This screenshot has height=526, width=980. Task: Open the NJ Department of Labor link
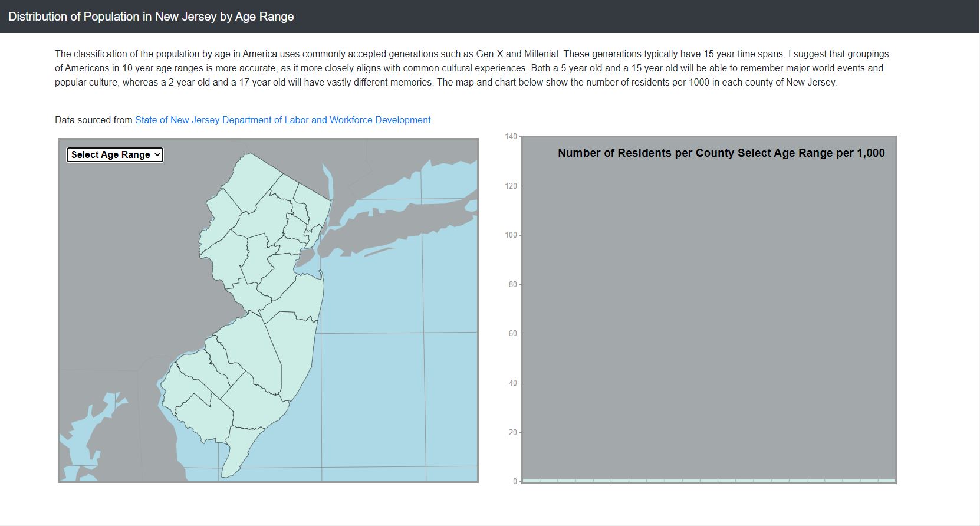coord(283,120)
